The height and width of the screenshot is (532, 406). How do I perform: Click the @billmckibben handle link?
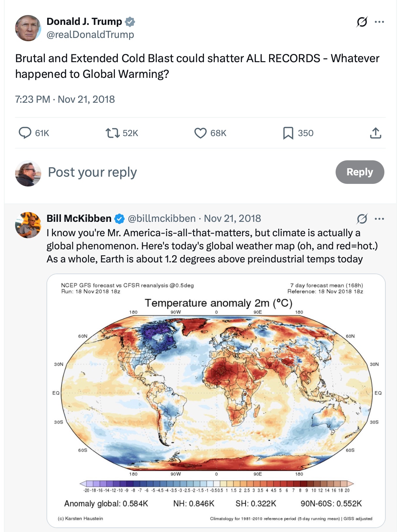(x=162, y=219)
